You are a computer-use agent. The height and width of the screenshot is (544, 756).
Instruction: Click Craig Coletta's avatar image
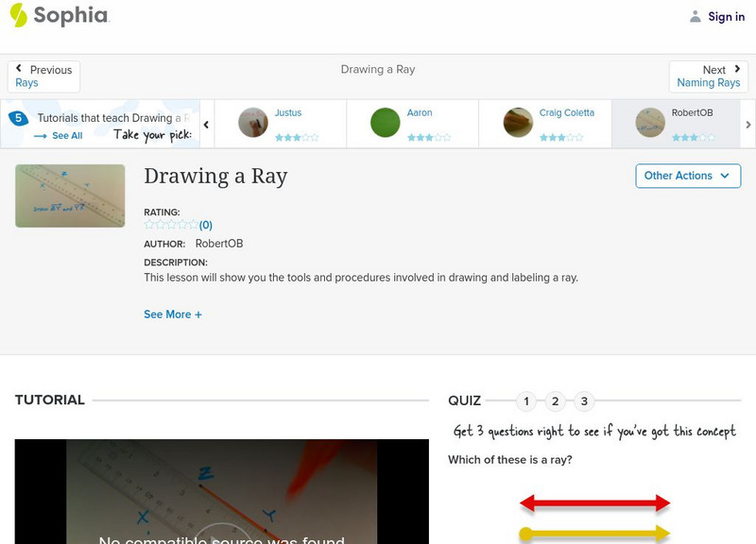[516, 123]
